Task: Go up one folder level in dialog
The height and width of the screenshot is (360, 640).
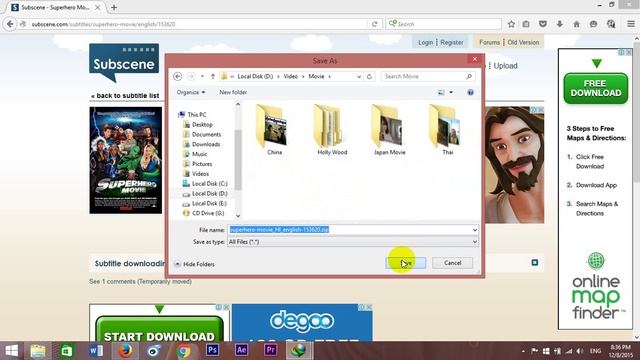Action: (213, 76)
